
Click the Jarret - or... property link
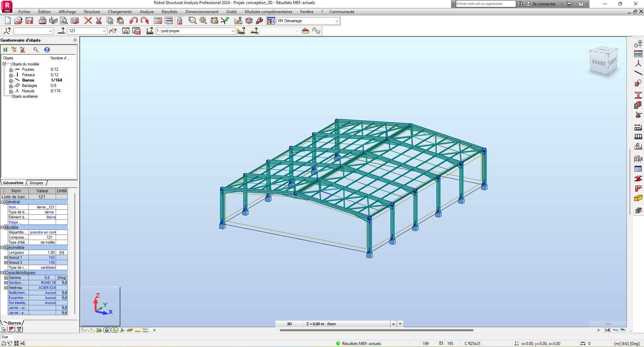tap(18, 308)
